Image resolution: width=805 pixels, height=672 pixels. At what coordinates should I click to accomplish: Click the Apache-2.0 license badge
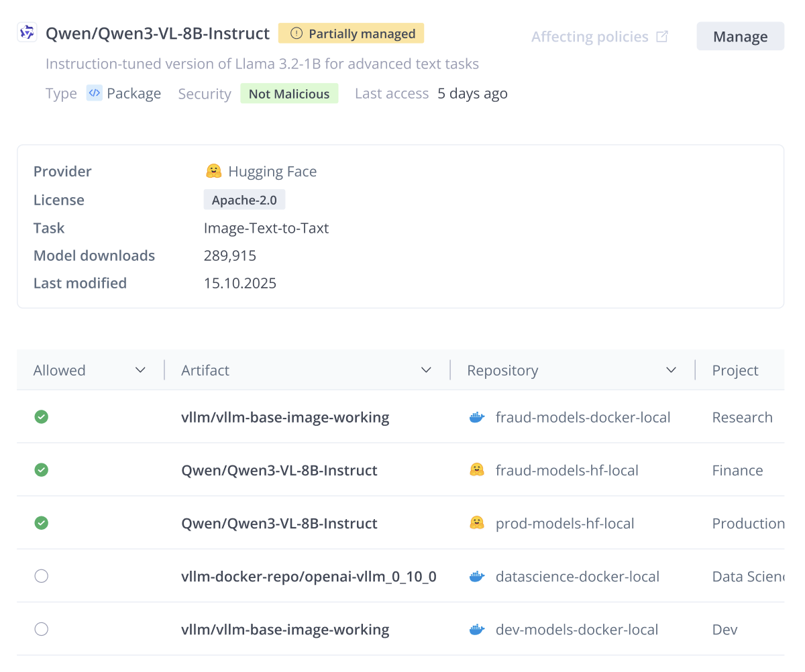click(x=244, y=199)
